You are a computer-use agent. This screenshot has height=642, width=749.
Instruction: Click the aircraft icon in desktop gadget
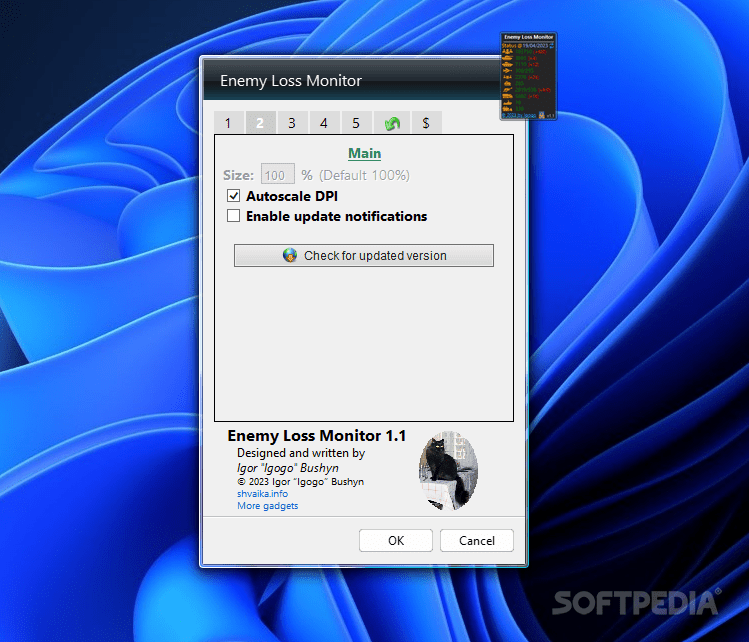(507, 71)
